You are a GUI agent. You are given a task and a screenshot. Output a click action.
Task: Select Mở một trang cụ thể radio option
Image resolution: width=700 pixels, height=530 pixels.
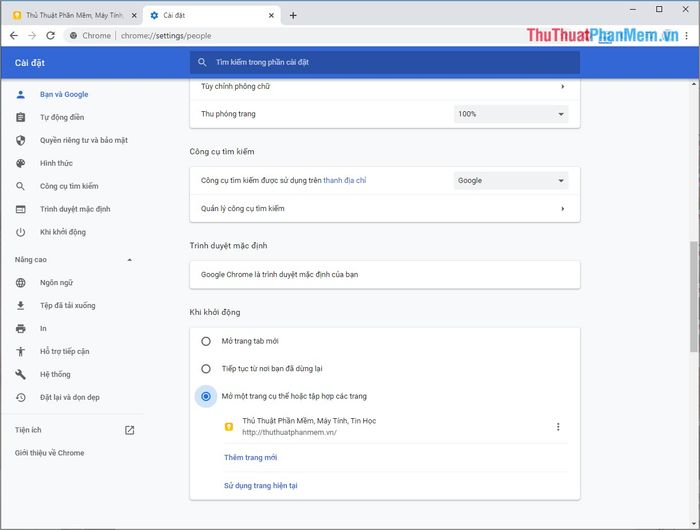(206, 396)
